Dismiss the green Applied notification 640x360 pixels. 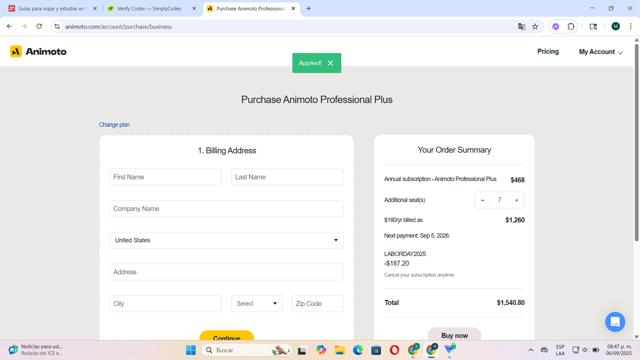330,63
